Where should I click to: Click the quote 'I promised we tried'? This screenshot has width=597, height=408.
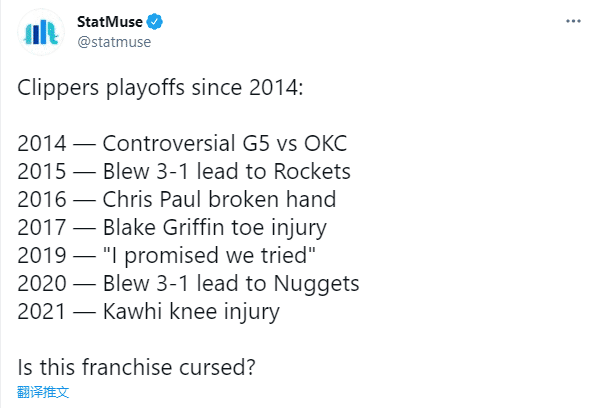[209, 255]
